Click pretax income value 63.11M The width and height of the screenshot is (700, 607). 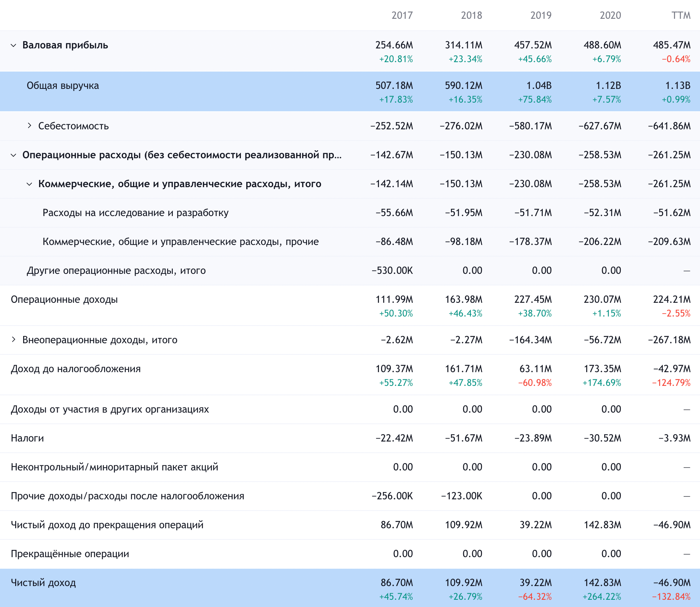coord(535,369)
